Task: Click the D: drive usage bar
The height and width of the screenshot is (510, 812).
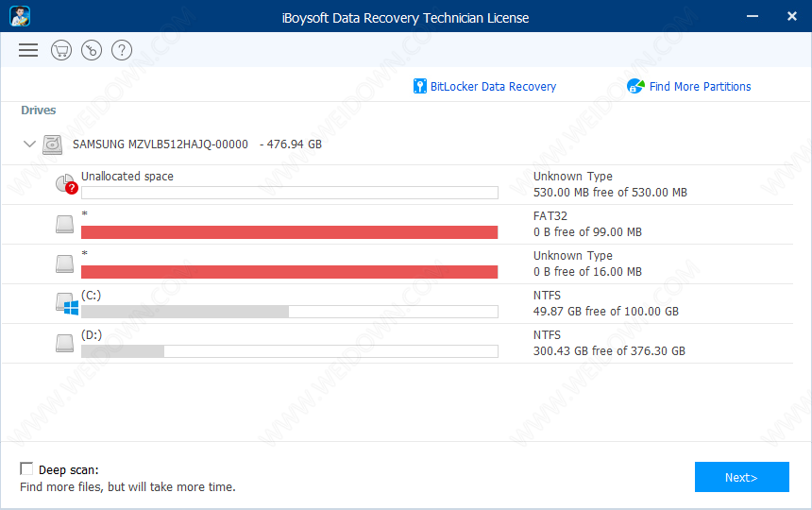Action: coord(290,351)
